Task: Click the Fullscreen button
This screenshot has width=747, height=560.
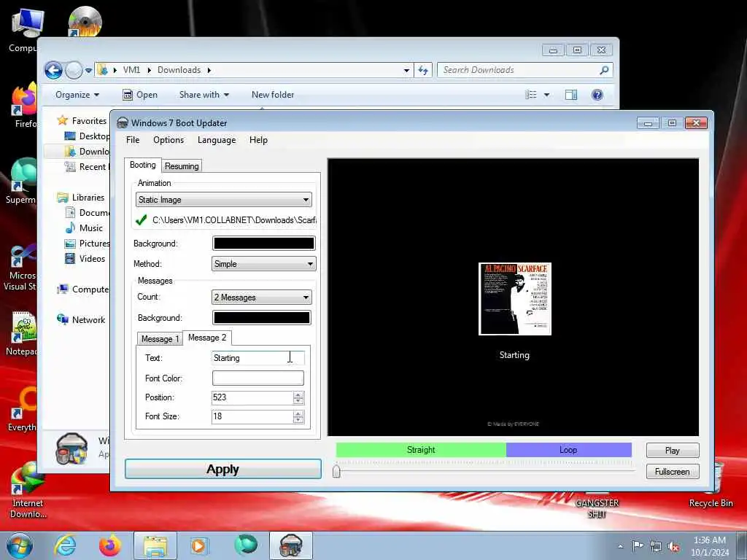Action: click(672, 472)
